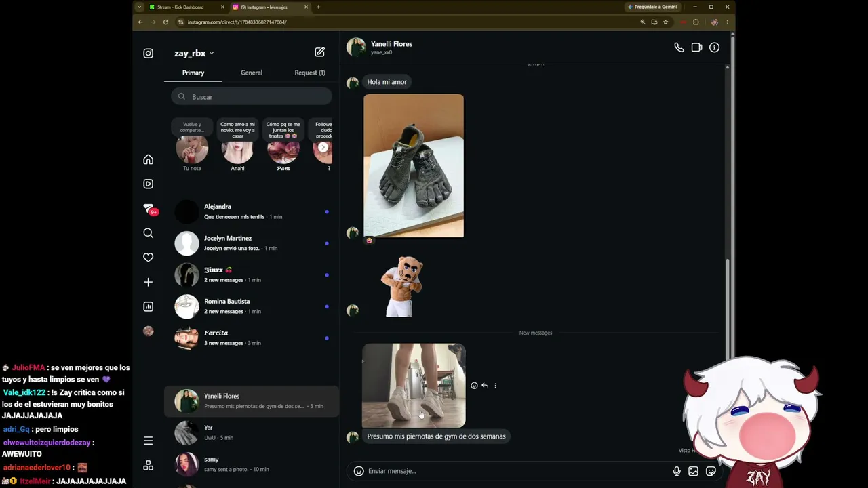868x488 pixels.
Task: Create a new post with the plus icon
Action: click(x=148, y=282)
